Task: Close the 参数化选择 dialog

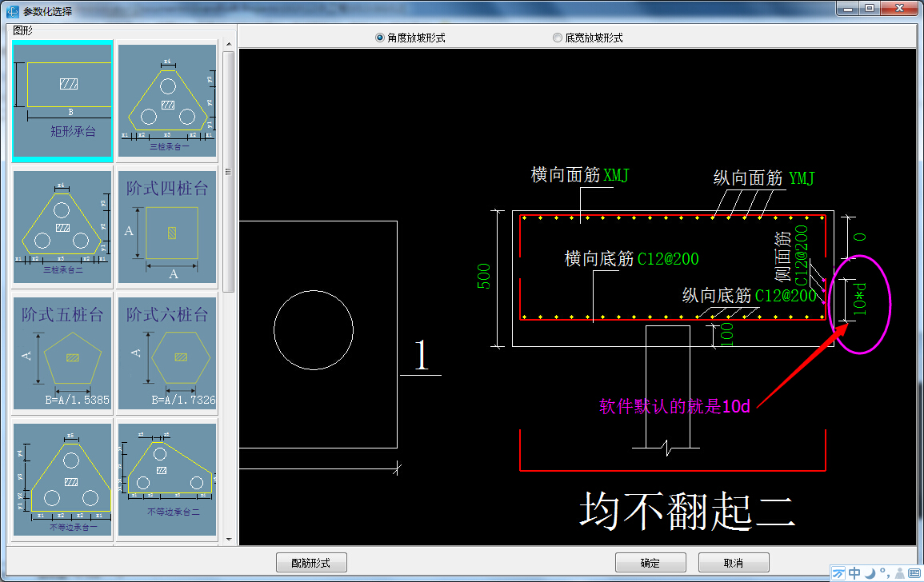Action: (900, 8)
